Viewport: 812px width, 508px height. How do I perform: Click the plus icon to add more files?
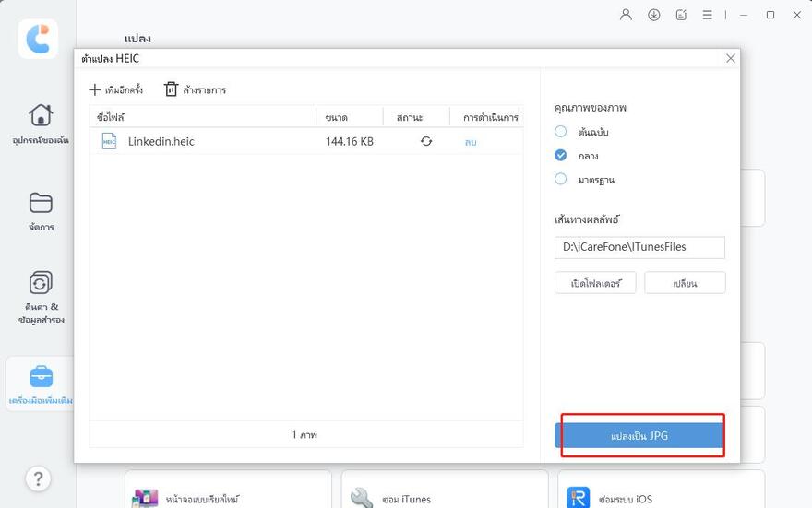coord(95,89)
